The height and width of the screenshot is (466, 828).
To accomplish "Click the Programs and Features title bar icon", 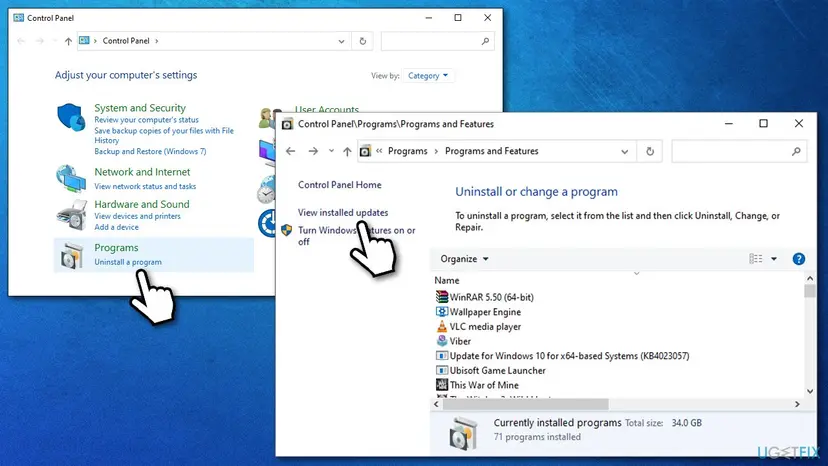I will pyautogui.click(x=287, y=124).
